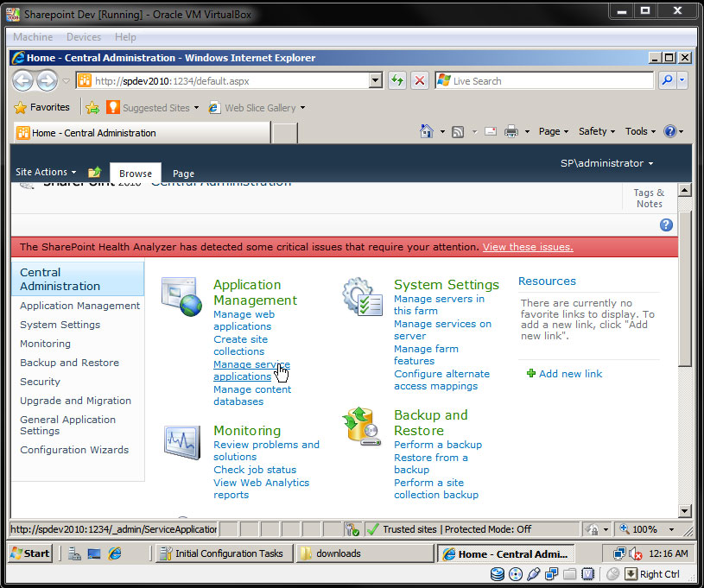Click the Start button on taskbar
The width and height of the screenshot is (704, 588).
point(30,553)
